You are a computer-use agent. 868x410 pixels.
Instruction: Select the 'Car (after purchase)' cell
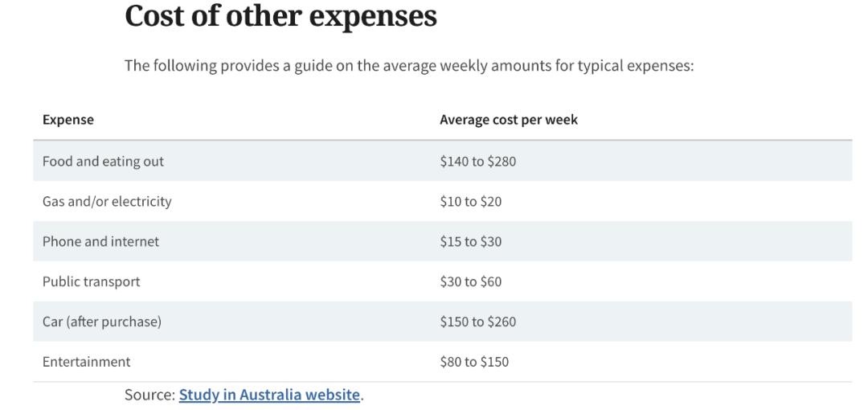tap(101, 322)
